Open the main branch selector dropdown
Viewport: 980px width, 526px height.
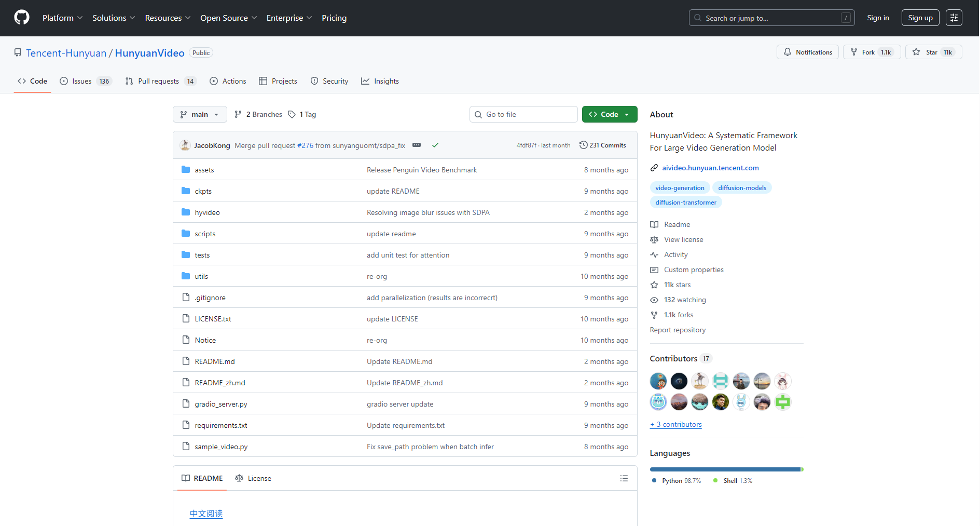coord(200,114)
